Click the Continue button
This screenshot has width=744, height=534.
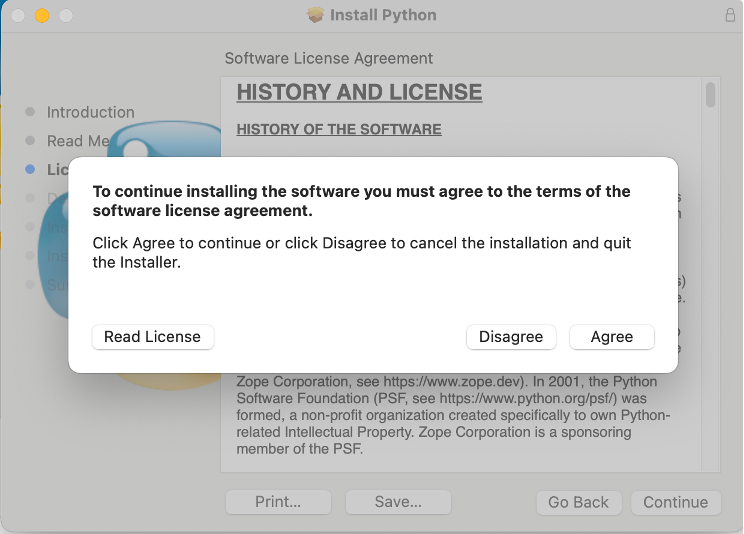pyautogui.click(x=676, y=502)
